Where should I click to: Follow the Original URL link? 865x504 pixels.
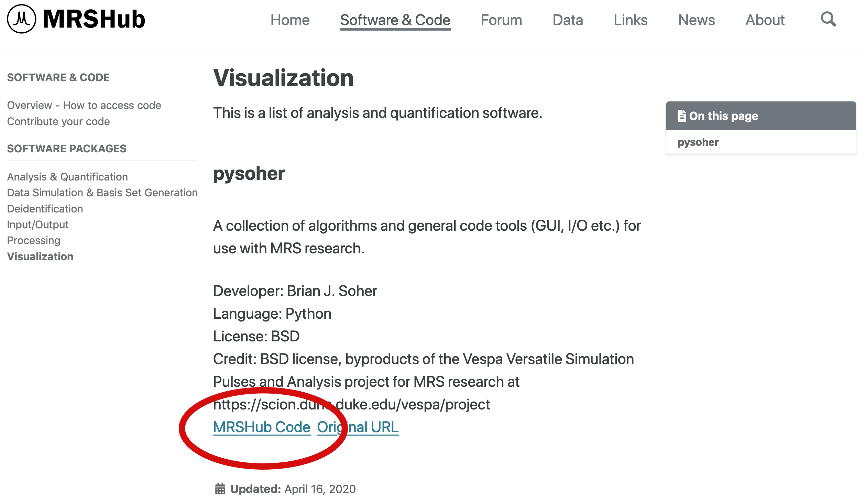(358, 427)
